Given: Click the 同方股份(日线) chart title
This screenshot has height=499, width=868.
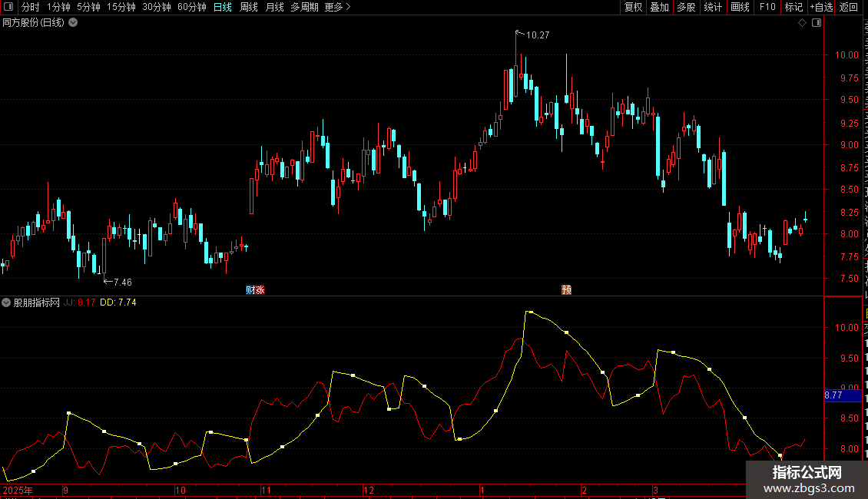Looking at the screenshot, I should (34, 23).
